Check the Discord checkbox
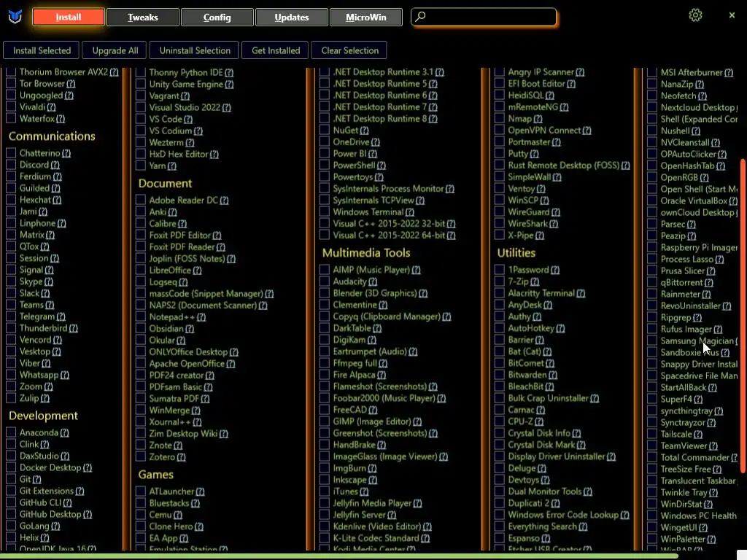 (11, 165)
